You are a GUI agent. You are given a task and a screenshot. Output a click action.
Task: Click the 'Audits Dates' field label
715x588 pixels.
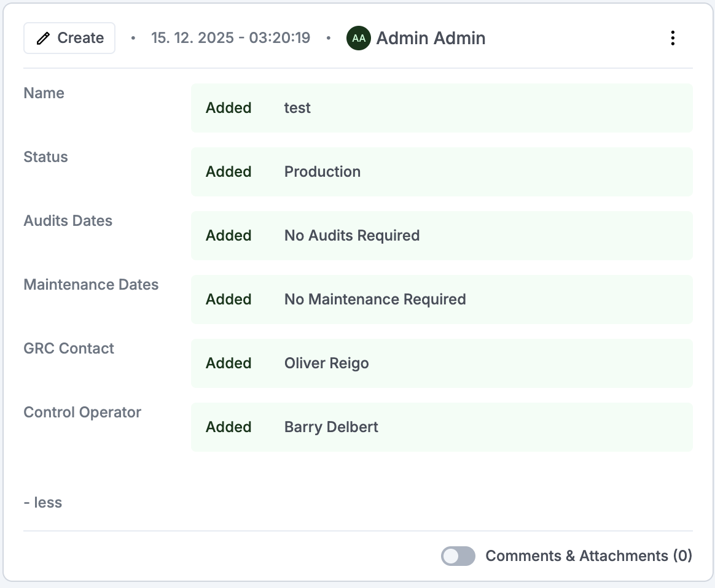click(68, 221)
